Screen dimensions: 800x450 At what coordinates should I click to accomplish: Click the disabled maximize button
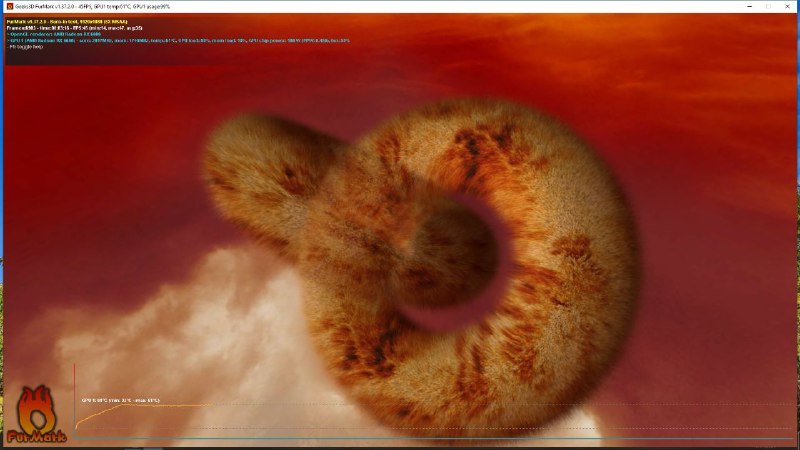pos(768,5)
